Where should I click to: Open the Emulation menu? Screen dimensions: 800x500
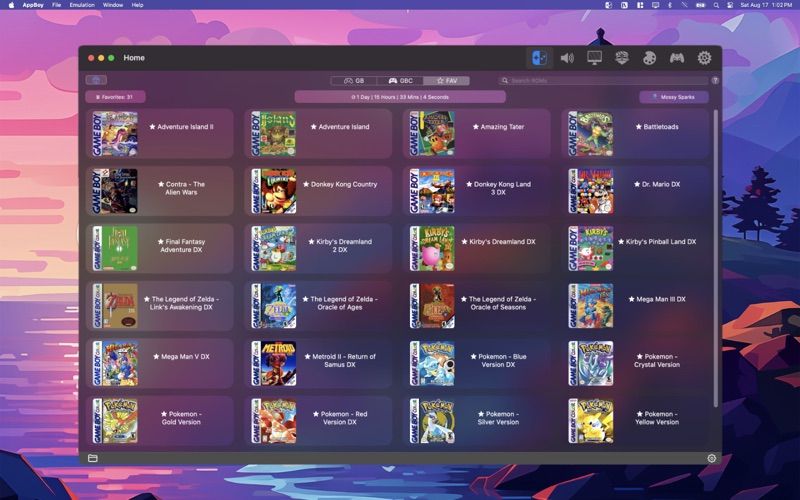click(82, 5)
